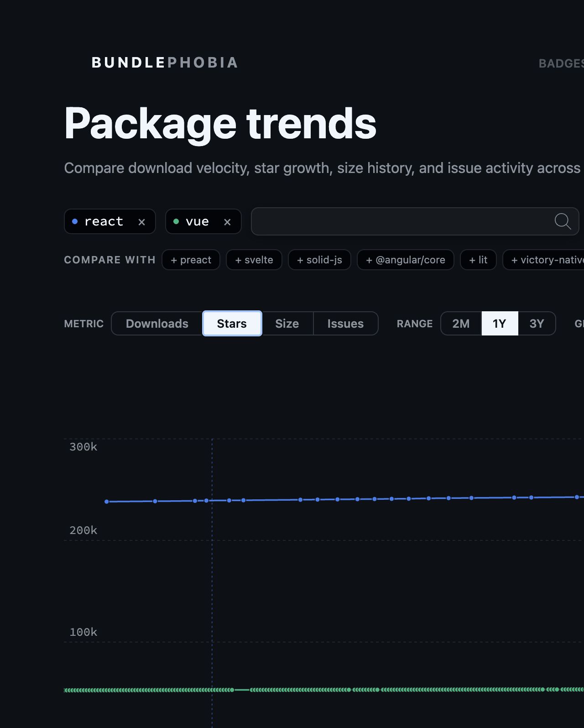Remove the vue package chip
The width and height of the screenshot is (584, 728).
pos(227,222)
